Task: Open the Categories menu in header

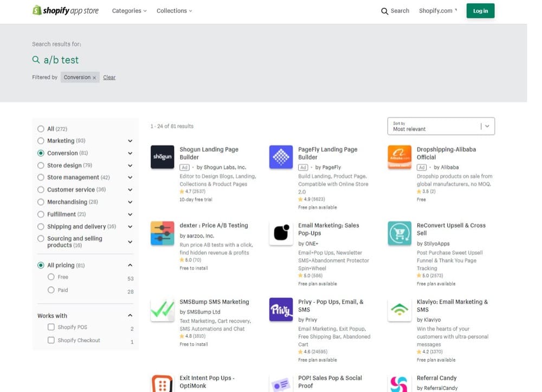Action: [x=129, y=11]
